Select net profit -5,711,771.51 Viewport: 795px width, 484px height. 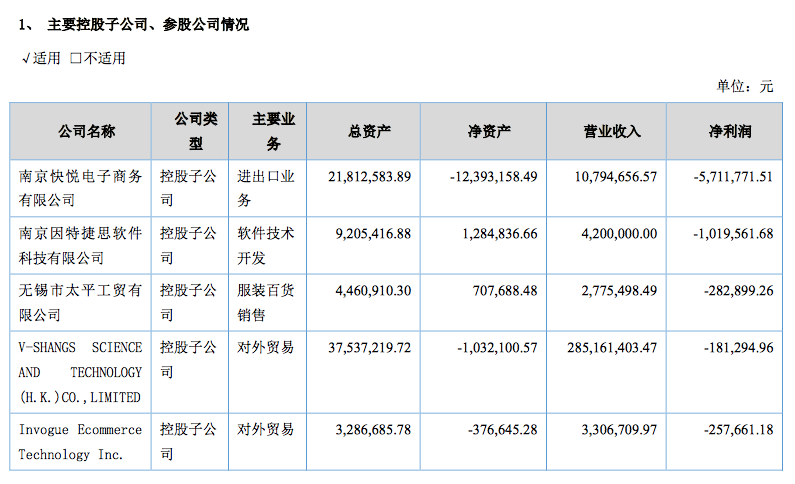pos(733,176)
